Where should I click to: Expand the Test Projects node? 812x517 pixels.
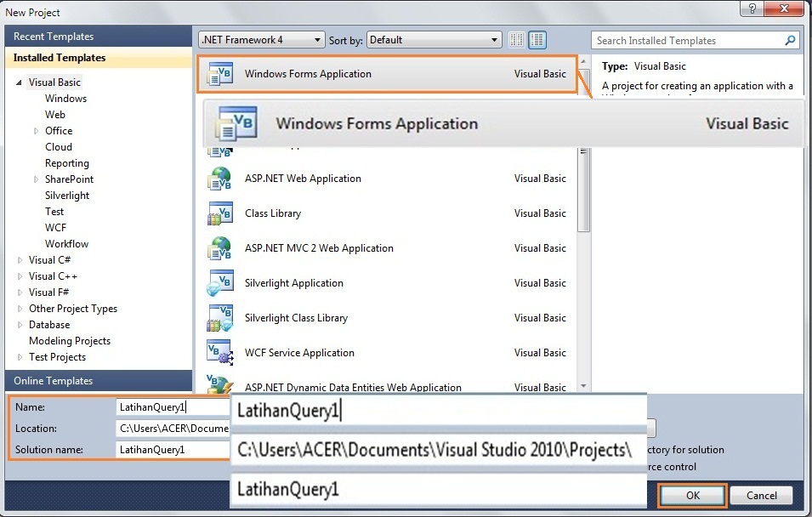click(20, 357)
